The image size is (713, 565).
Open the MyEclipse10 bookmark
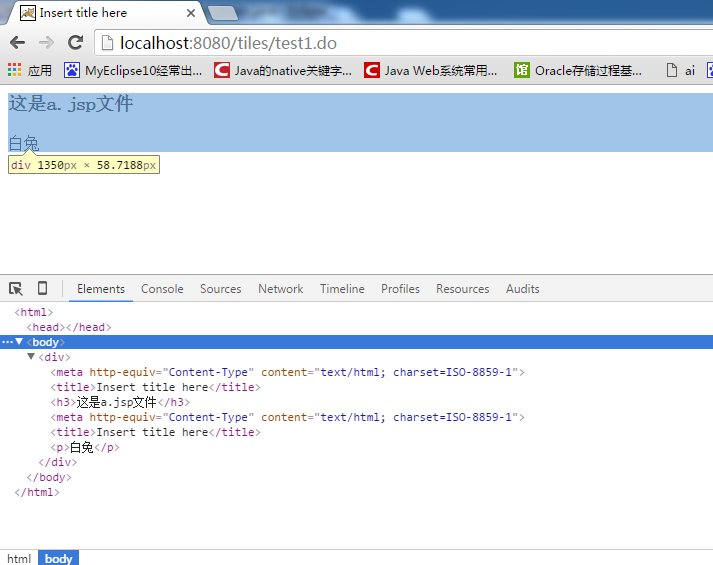(x=133, y=70)
